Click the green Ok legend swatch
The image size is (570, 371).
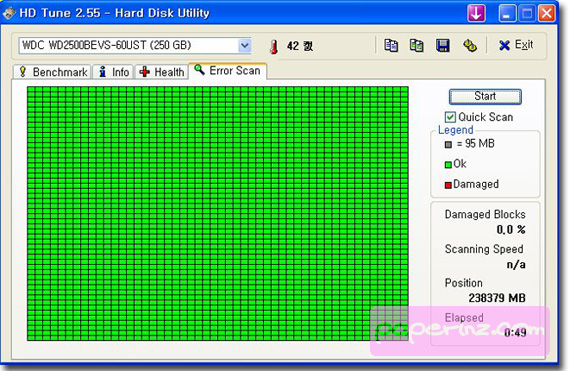pyautogui.click(x=448, y=165)
